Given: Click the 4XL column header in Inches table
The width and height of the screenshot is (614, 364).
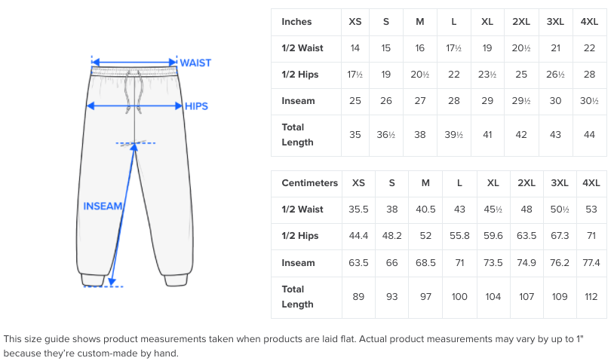Looking at the screenshot, I should point(589,22).
